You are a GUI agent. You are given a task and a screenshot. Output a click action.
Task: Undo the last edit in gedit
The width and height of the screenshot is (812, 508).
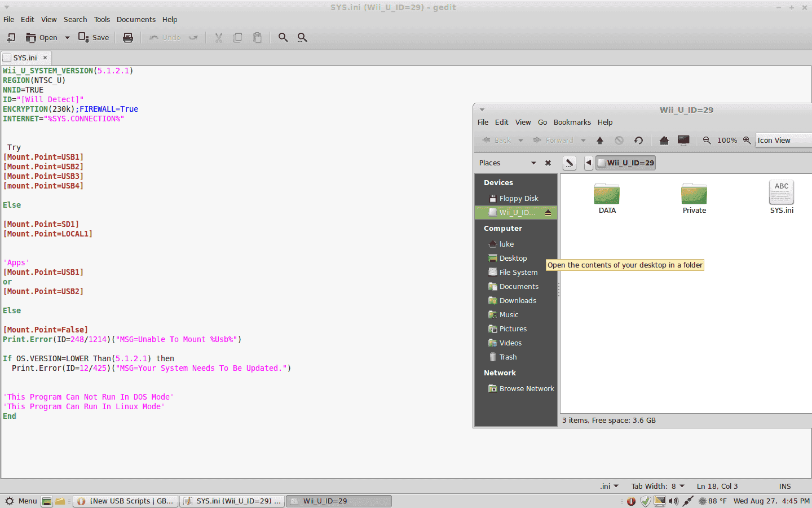(165, 38)
